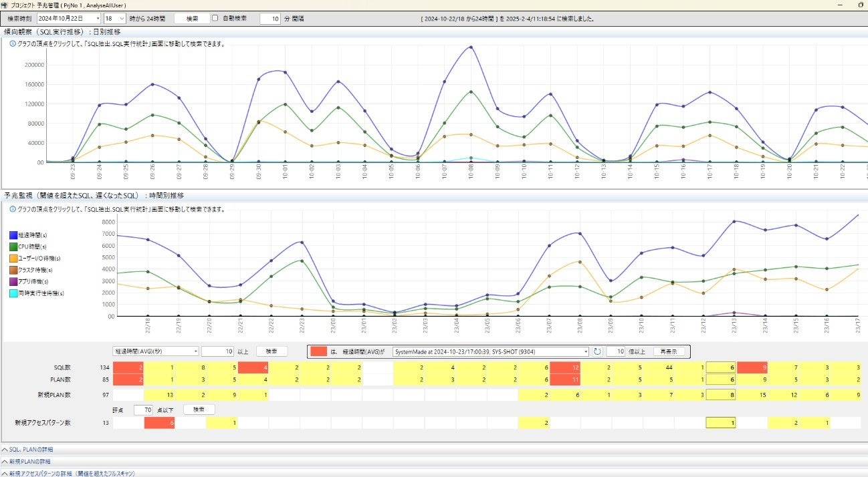868x477 pixels.
Task: Click the refresh icon beside the SystemMade dropdown
Action: (x=597, y=351)
